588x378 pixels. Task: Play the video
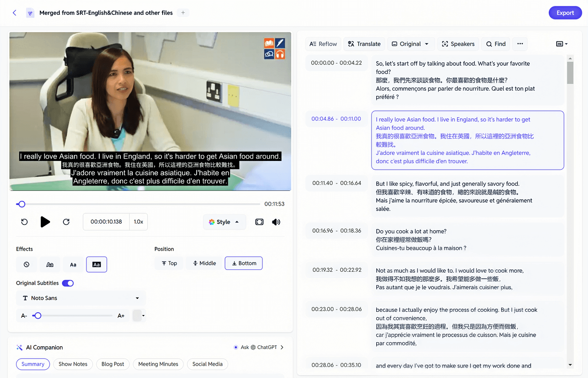45,222
